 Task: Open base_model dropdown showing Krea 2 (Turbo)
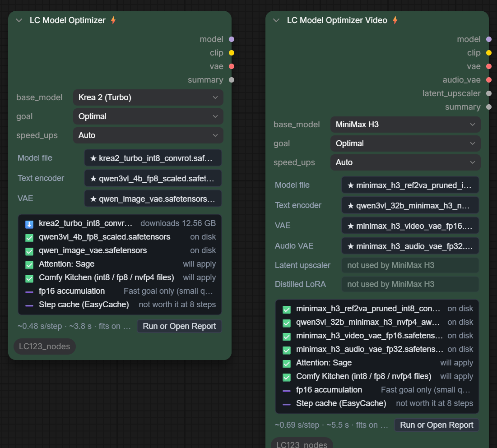148,97
